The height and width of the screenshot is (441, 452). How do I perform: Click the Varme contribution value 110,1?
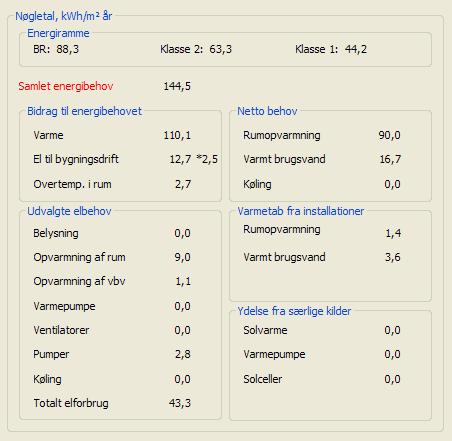[177, 135]
